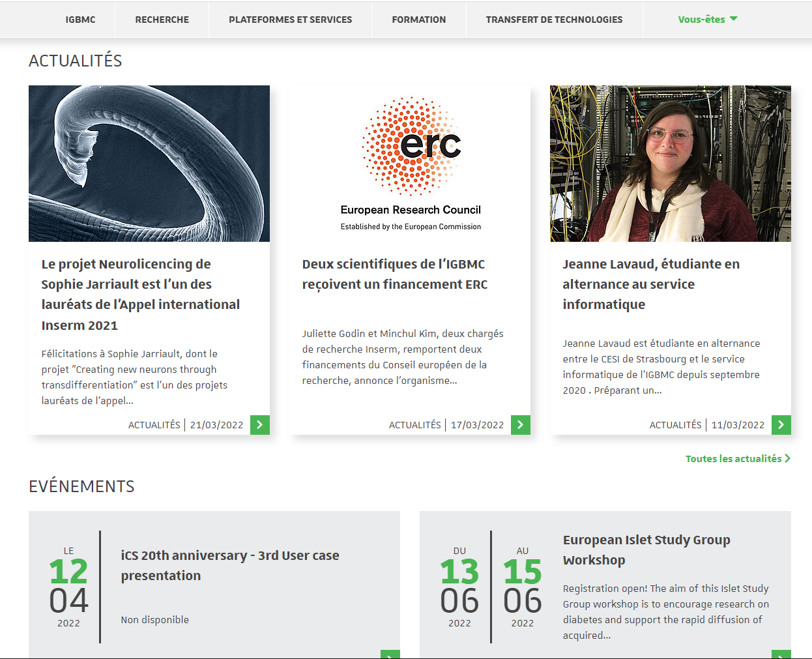Open the iCS 20th anniversary event title
This screenshot has width=812, height=659.
coord(230,566)
